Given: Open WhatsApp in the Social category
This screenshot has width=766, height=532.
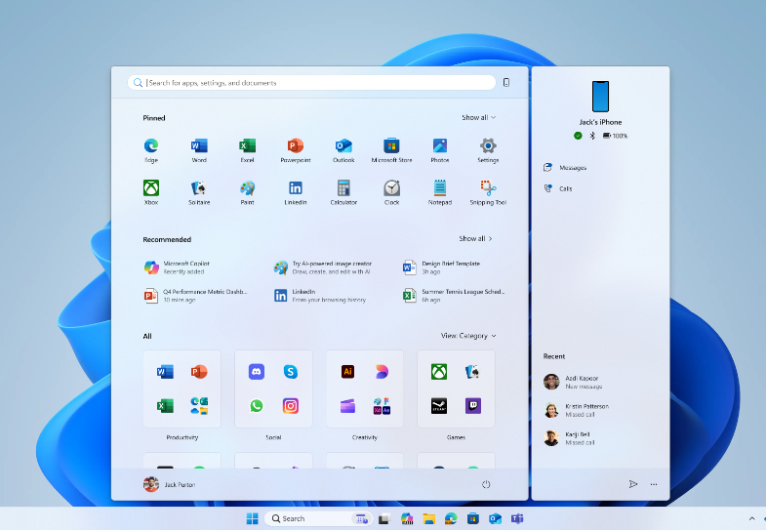Looking at the screenshot, I should point(256,406).
